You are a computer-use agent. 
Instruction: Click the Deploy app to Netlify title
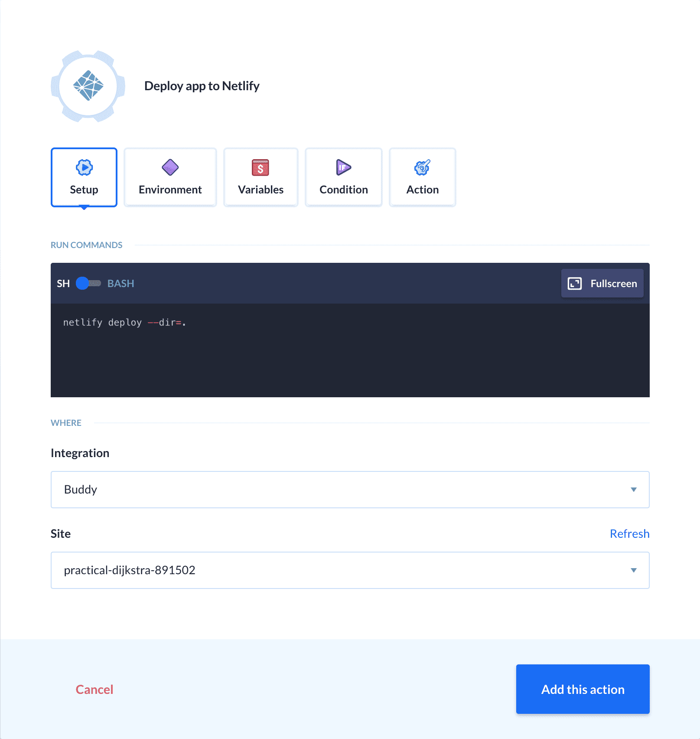pos(202,86)
